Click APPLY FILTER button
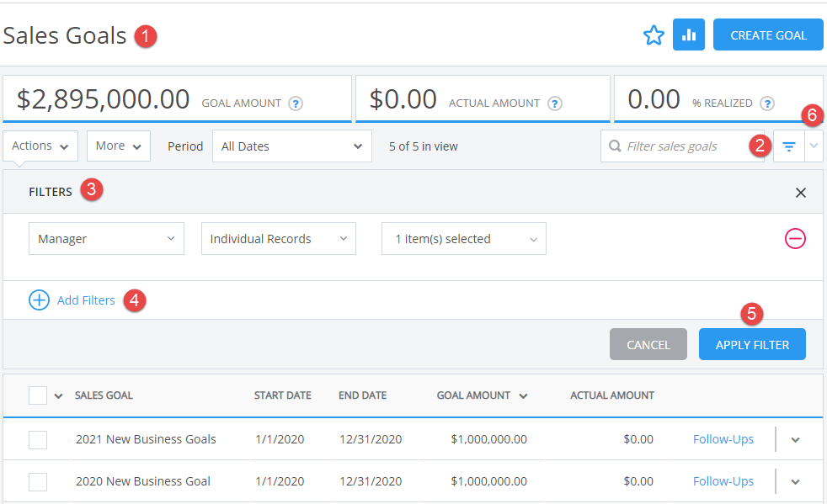The width and height of the screenshot is (827, 504). pyautogui.click(x=752, y=344)
